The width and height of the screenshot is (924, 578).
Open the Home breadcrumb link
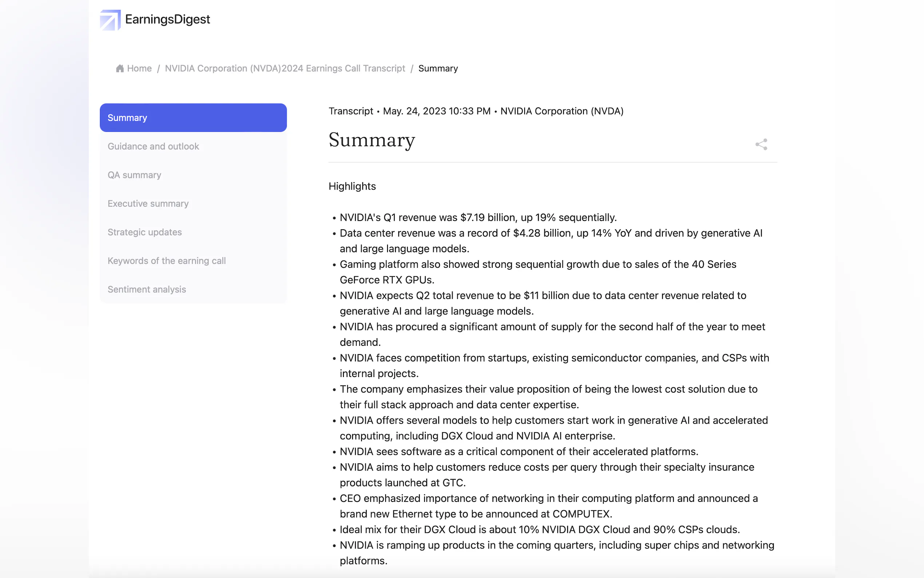tap(139, 68)
